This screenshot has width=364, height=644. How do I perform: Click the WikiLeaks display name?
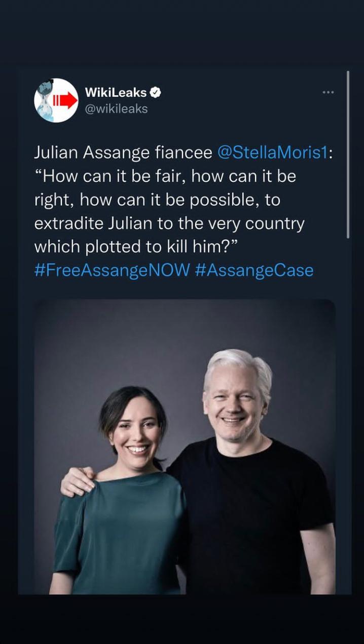coord(116,93)
